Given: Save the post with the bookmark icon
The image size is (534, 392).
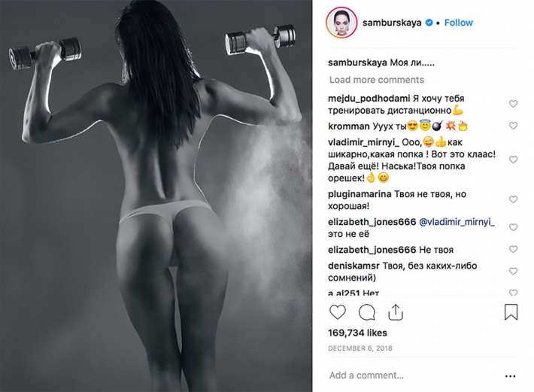Looking at the screenshot, I should 511,312.
